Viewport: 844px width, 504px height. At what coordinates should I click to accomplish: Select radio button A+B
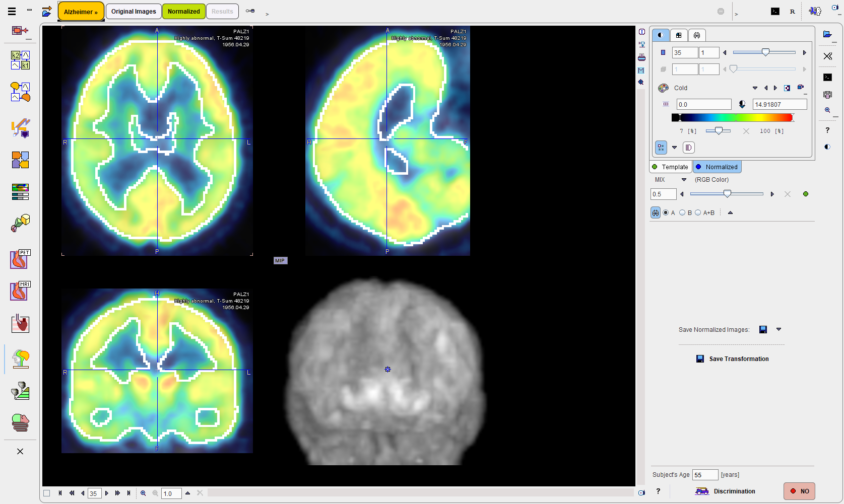coord(698,212)
